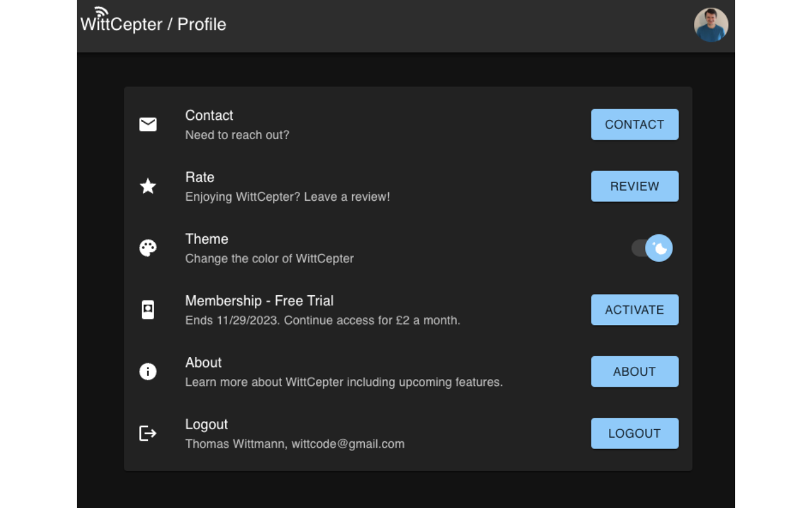Click 'Need to reach out?' text
Screen dimensions: 812x508
237,135
